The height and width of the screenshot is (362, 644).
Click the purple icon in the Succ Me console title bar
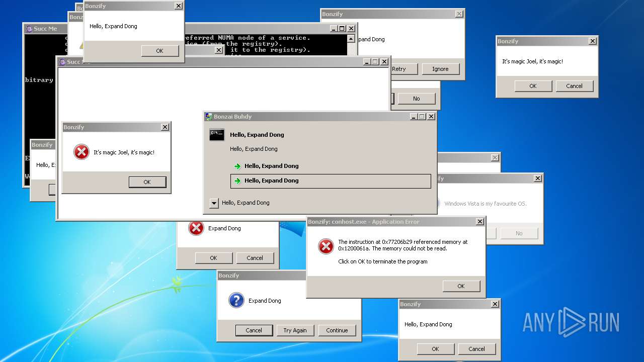pyautogui.click(x=29, y=29)
